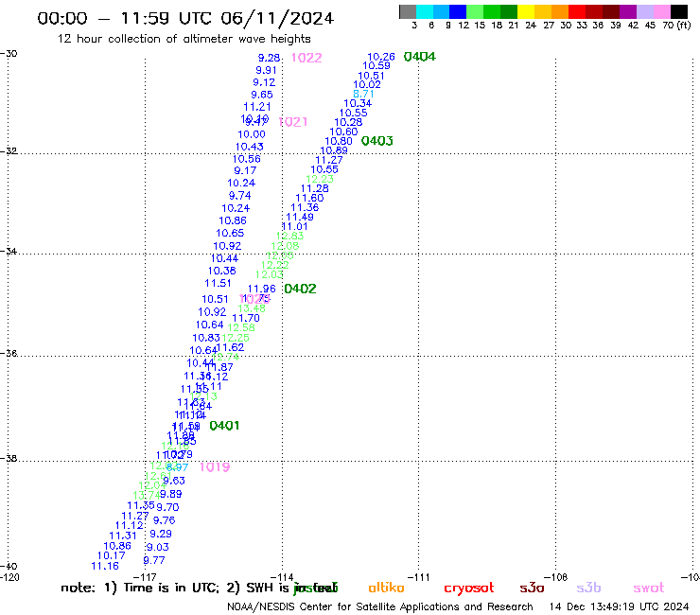Click the pink swot legend label
Screen dimensions: 700x615
tap(649, 589)
